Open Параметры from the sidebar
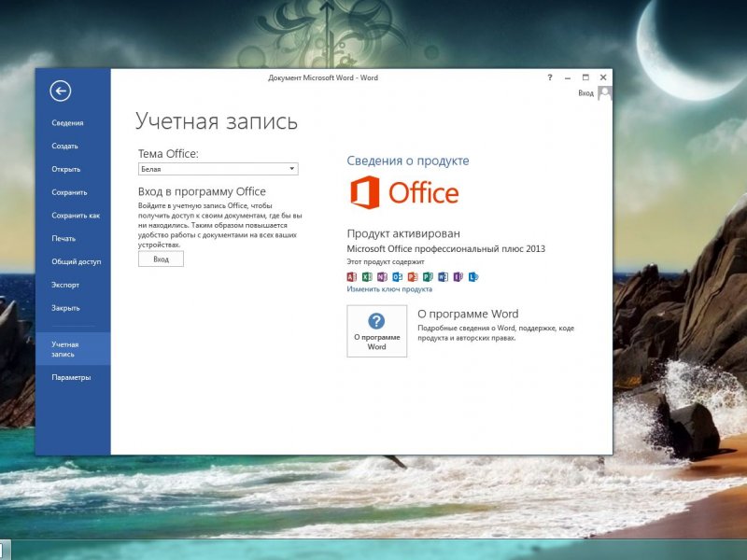747x560 pixels. point(73,378)
